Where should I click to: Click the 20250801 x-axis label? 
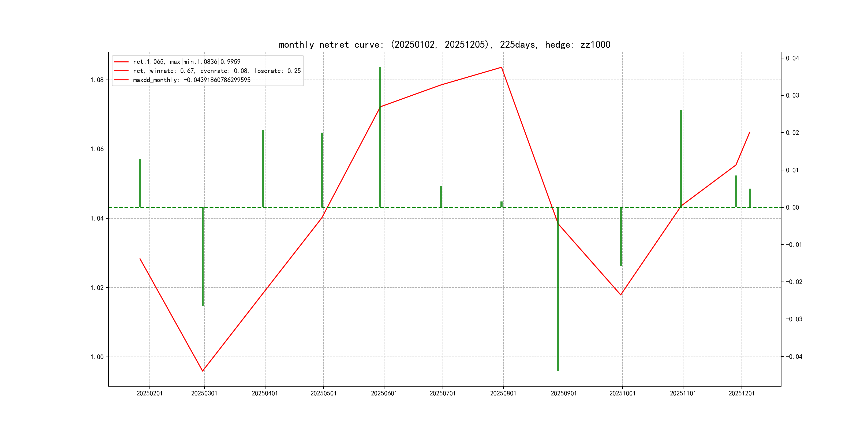tap(503, 394)
